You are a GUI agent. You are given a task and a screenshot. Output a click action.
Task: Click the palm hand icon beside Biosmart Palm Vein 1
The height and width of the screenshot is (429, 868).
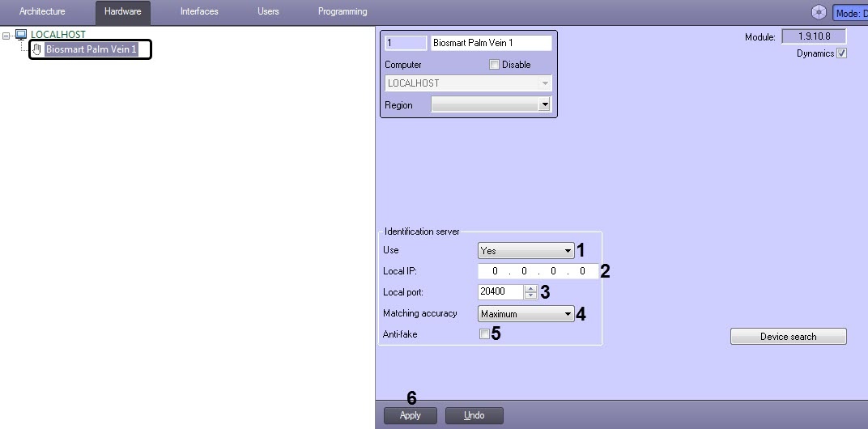tap(37, 49)
